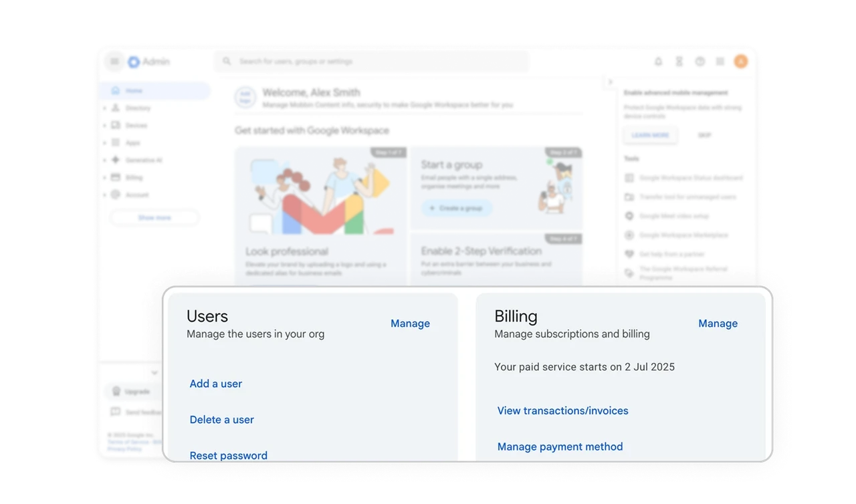Screen dimensions: 856x504
Task: Click Get help from a partner link
Action: click(671, 254)
